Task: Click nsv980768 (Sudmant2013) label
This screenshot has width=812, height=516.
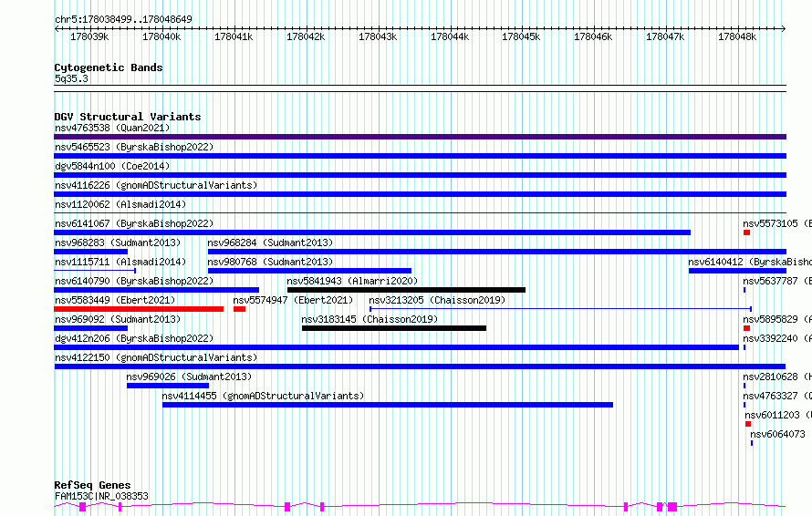Action: click(270, 262)
